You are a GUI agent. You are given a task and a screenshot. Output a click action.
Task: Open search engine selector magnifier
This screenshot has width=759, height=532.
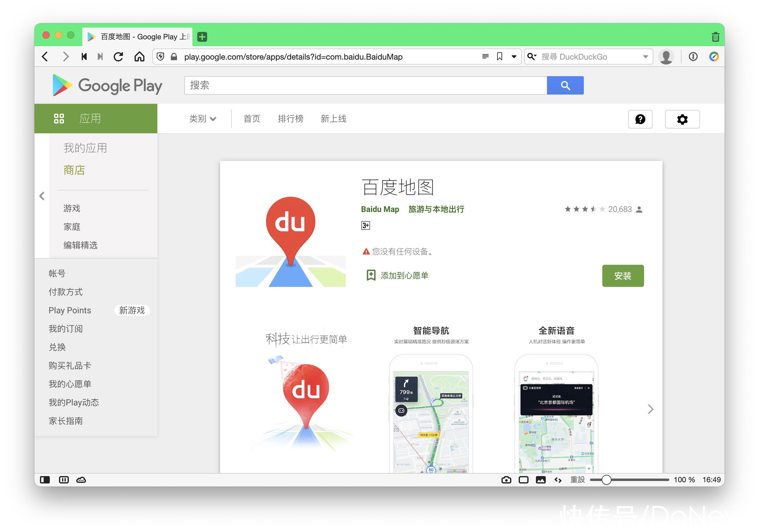point(532,57)
